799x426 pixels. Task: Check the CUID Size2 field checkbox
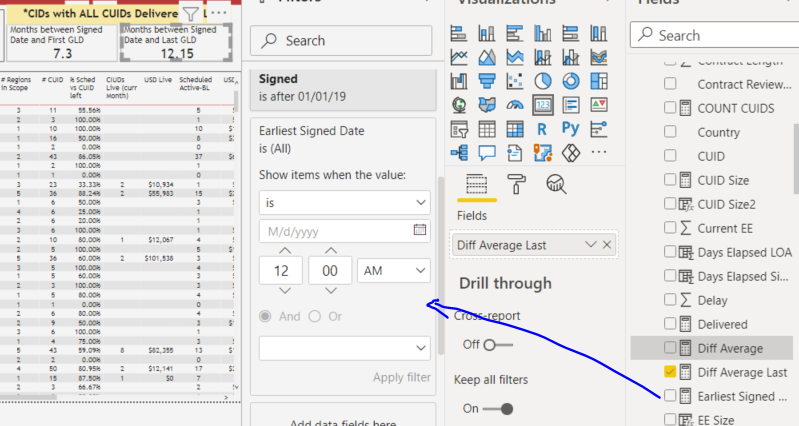point(670,203)
